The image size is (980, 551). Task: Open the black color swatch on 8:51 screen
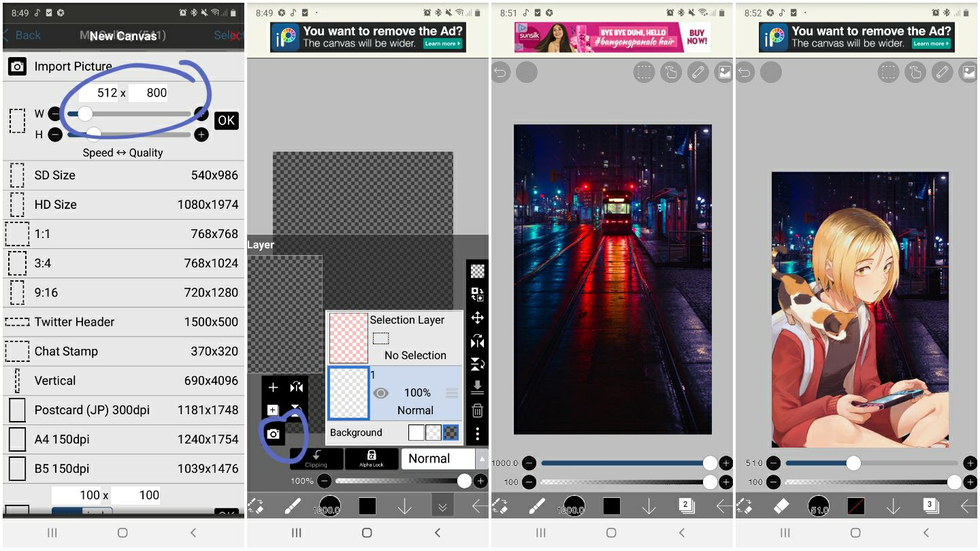611,506
